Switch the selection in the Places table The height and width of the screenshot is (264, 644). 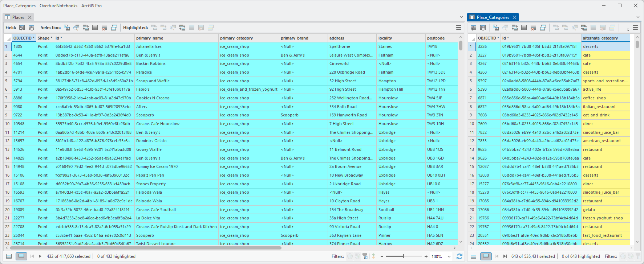(x=86, y=28)
